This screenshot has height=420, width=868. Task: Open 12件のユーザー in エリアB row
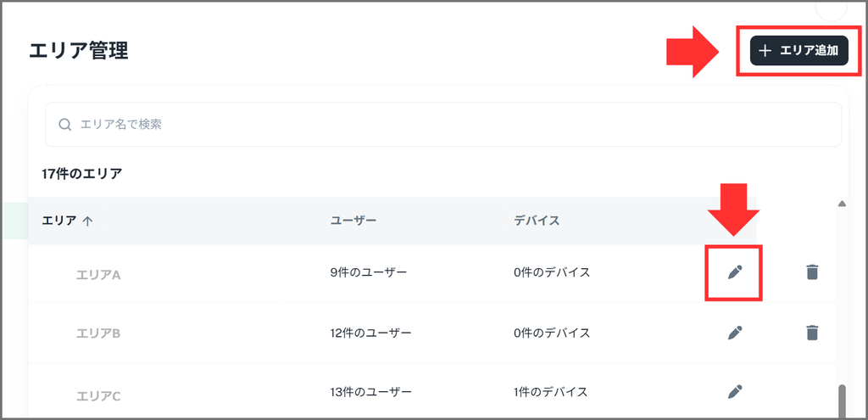(x=371, y=333)
